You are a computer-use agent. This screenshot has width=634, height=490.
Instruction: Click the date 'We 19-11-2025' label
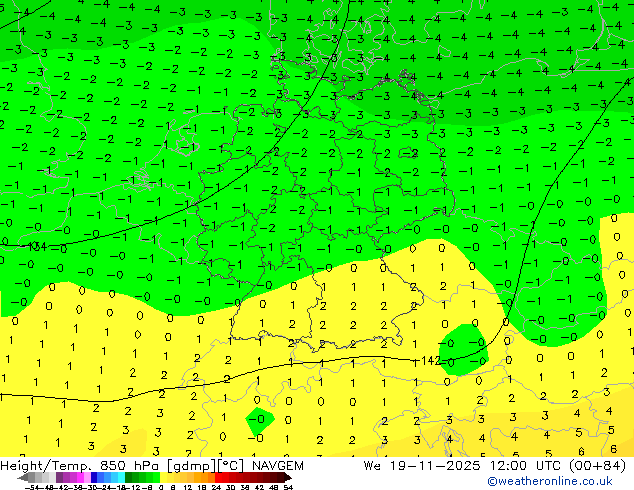click(422, 466)
